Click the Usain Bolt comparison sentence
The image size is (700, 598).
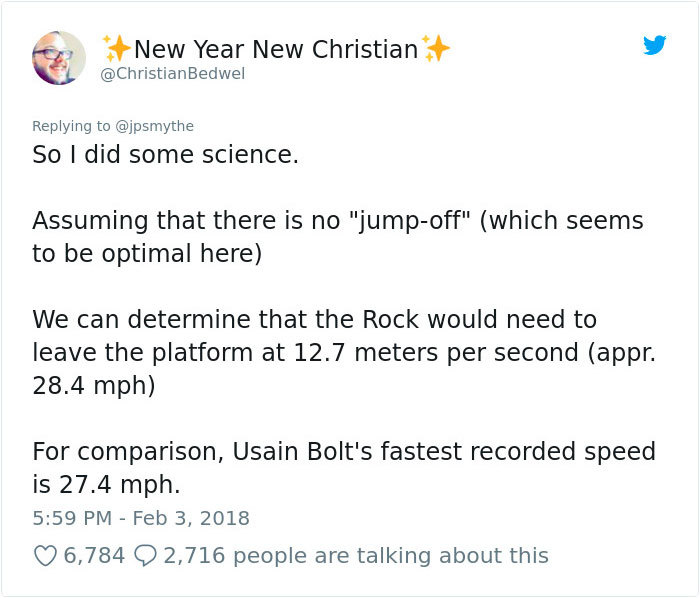[344, 468]
